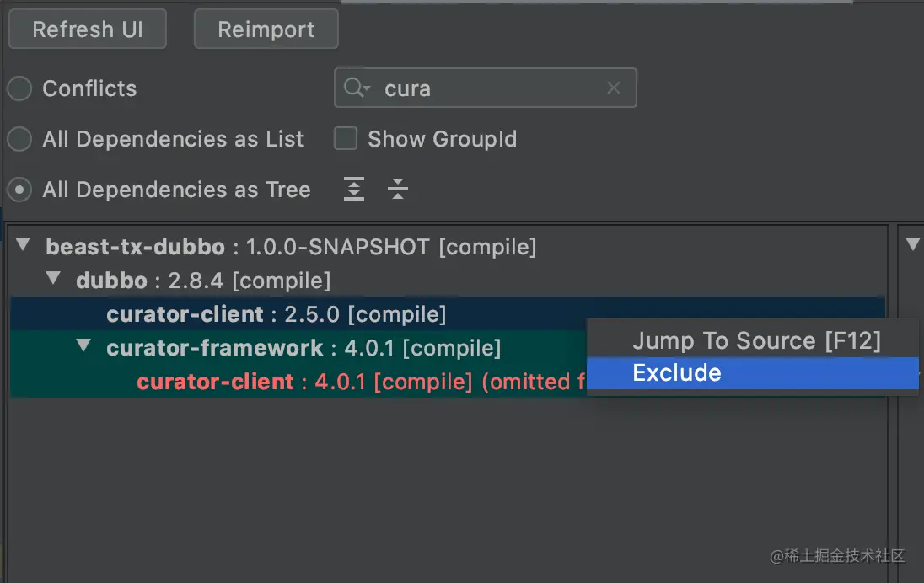
Task: Click the search field containing cura
Action: point(489,88)
